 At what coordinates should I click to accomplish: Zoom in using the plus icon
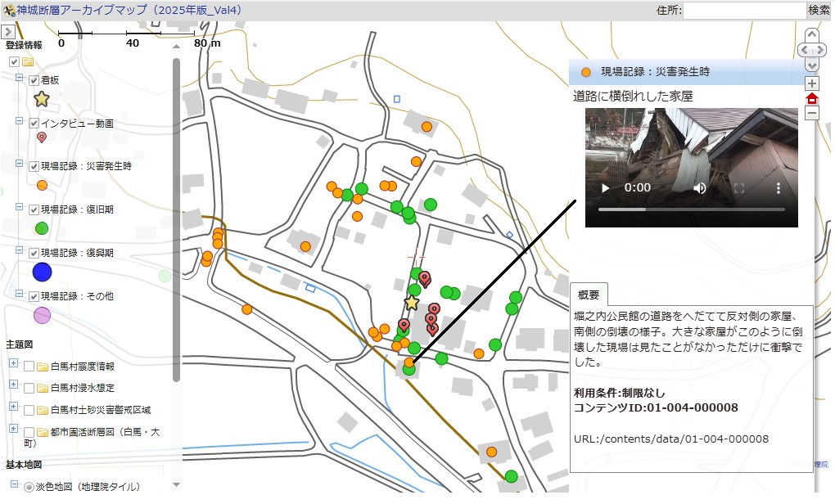810,83
